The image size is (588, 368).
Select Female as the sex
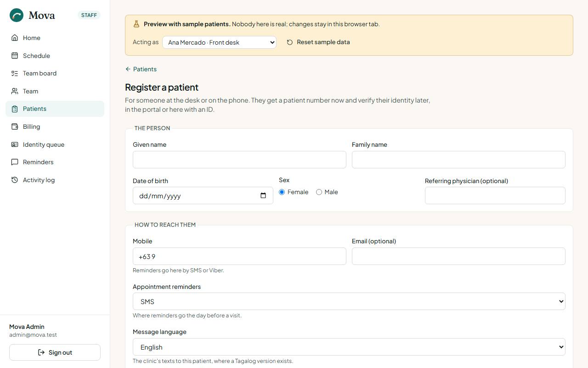pos(282,192)
